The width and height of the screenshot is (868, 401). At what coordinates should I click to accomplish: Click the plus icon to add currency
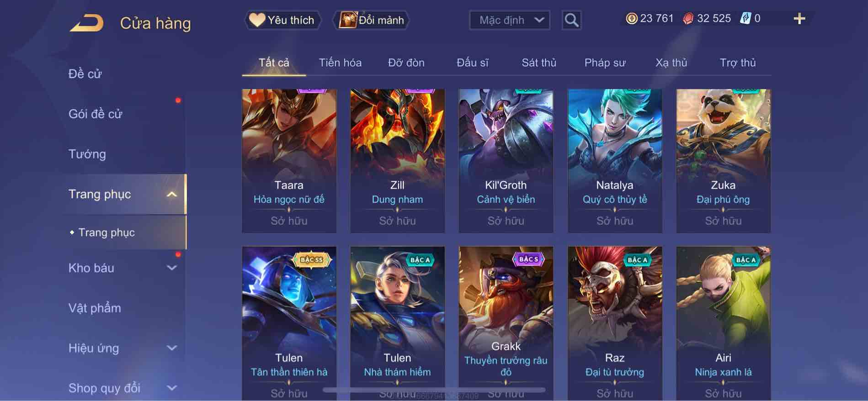(799, 19)
